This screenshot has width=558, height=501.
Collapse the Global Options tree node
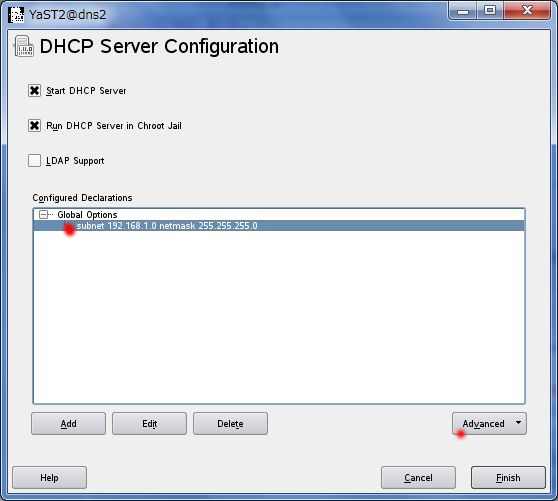(x=43, y=215)
